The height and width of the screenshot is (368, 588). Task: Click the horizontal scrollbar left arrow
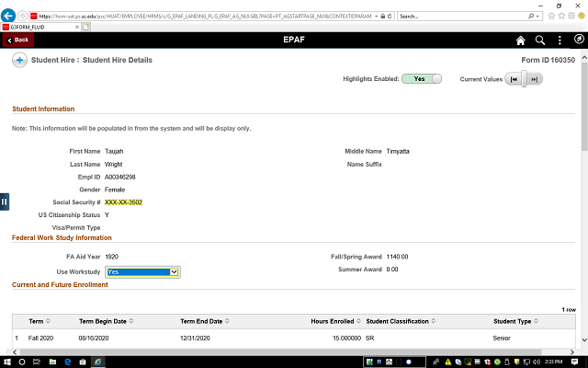tap(15, 351)
